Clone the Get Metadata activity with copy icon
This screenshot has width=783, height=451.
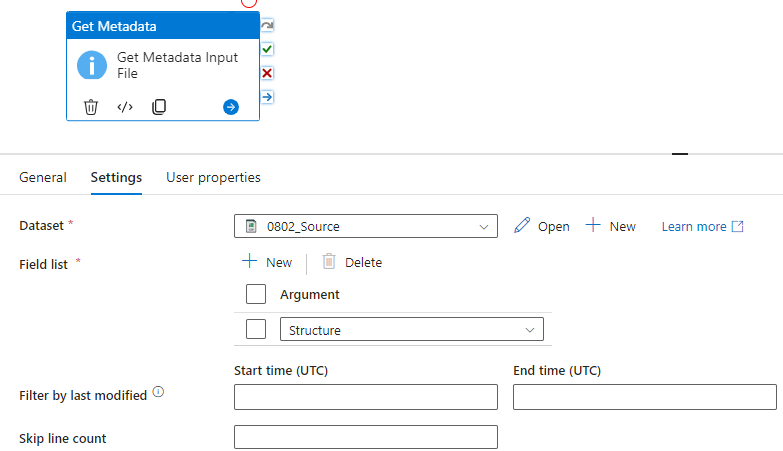pos(159,107)
